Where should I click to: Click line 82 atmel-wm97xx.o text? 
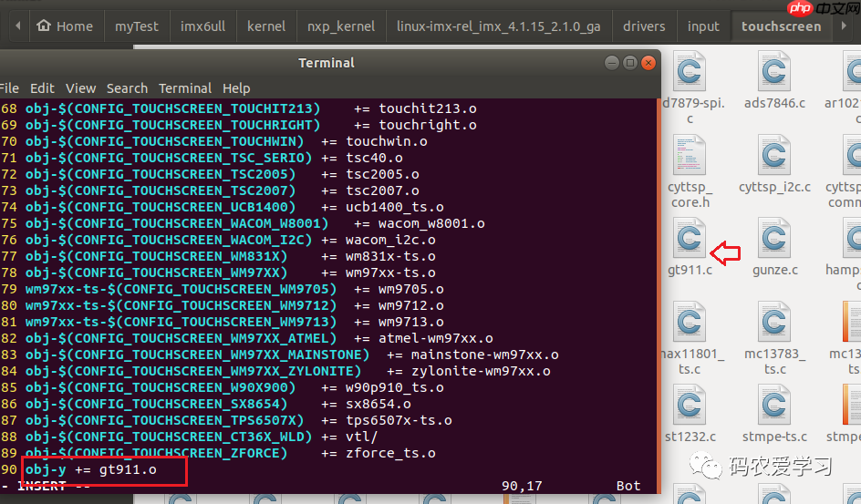(x=436, y=338)
